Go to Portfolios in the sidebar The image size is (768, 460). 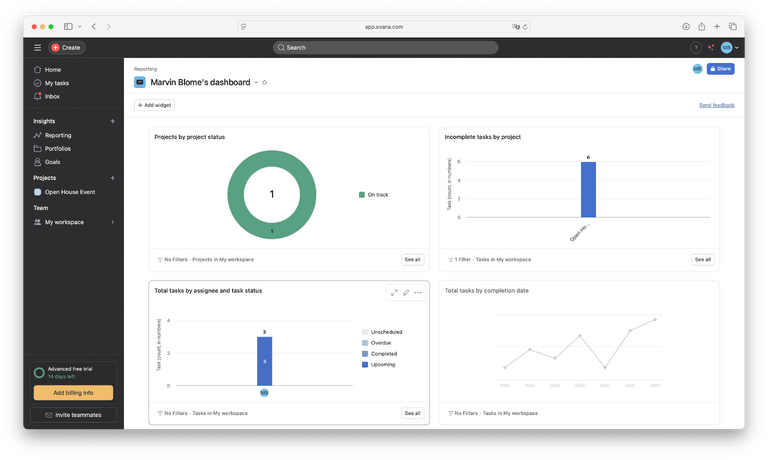tap(57, 148)
